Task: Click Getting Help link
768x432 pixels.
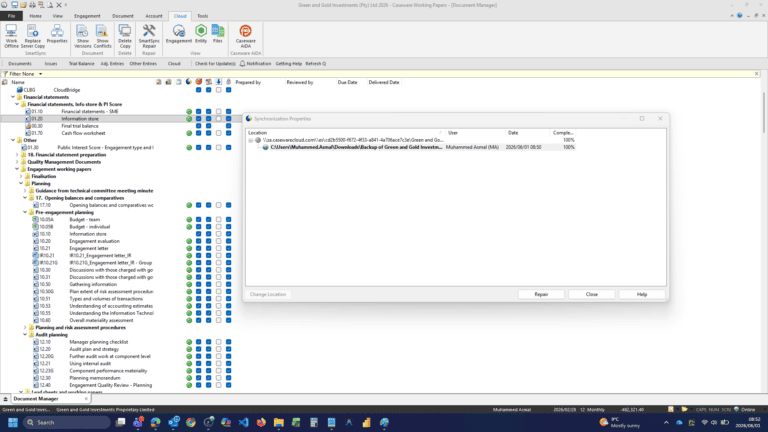Action: coord(288,64)
